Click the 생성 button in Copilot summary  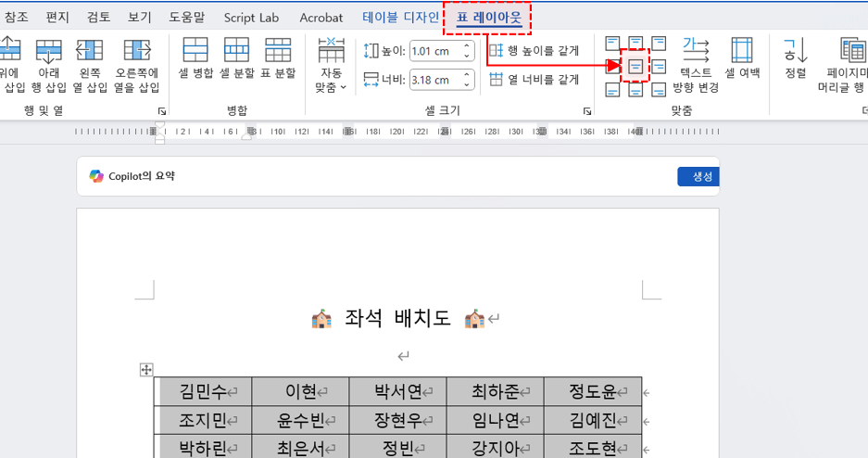698,176
